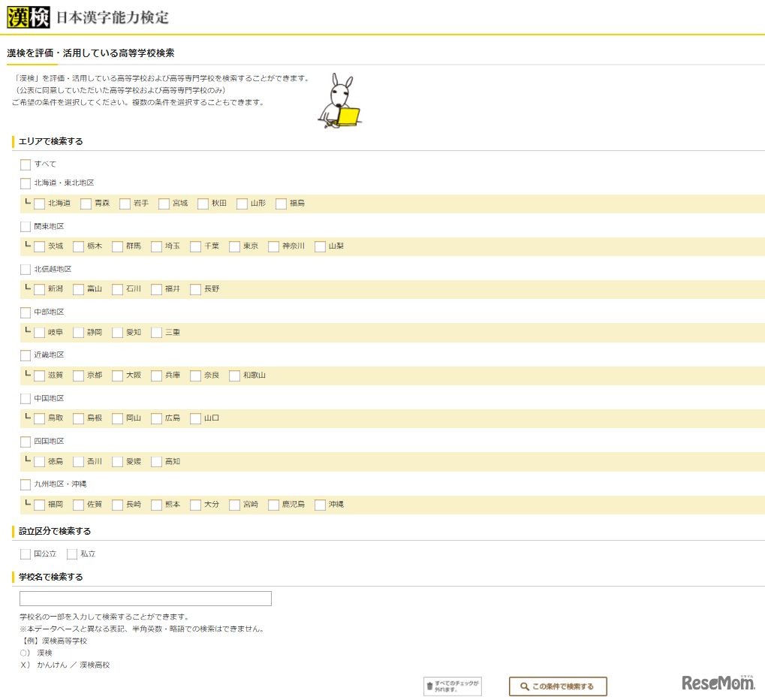Image resolution: width=765 pixels, height=700 pixels.
Task: Check the 近畿地区 region checkbox
Action: pos(26,355)
